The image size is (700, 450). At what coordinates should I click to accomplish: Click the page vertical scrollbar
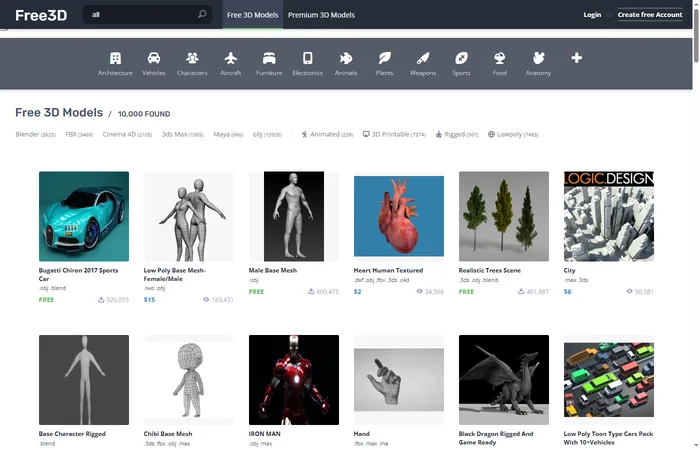(696, 36)
